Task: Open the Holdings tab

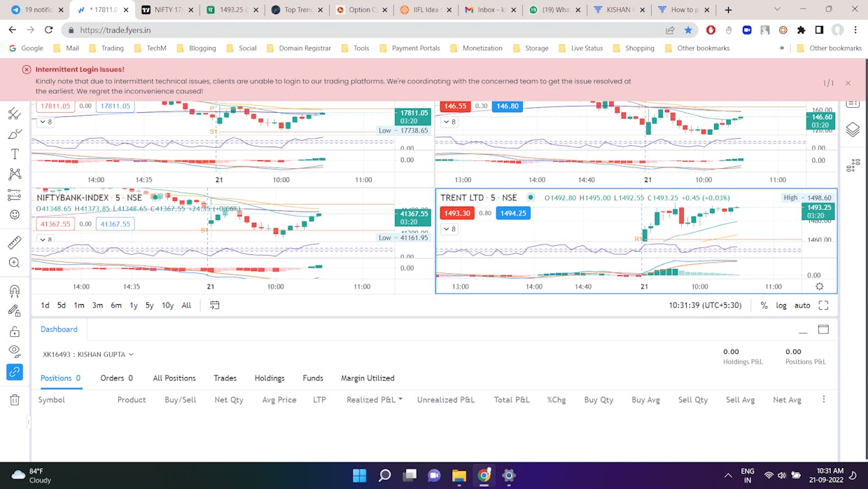Action: point(269,378)
